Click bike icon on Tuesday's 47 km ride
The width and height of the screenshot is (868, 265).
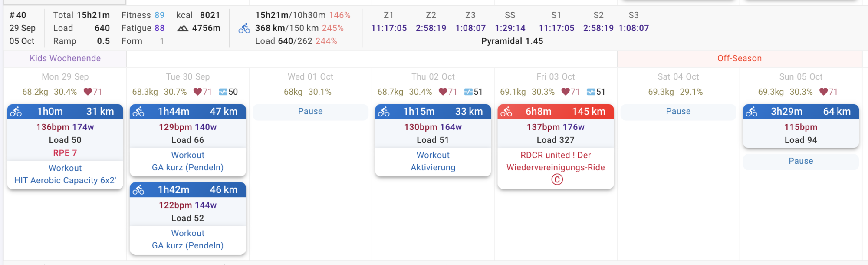[x=138, y=112]
